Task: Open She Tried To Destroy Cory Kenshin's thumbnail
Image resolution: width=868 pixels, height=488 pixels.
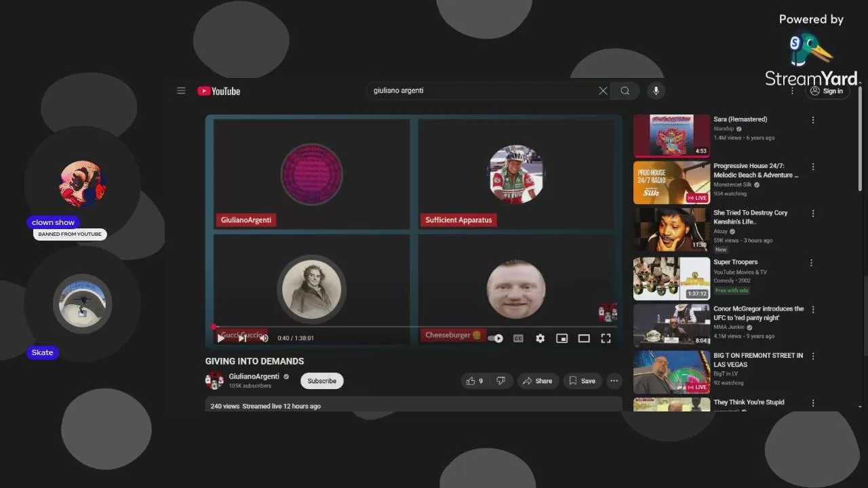Action: tap(671, 230)
